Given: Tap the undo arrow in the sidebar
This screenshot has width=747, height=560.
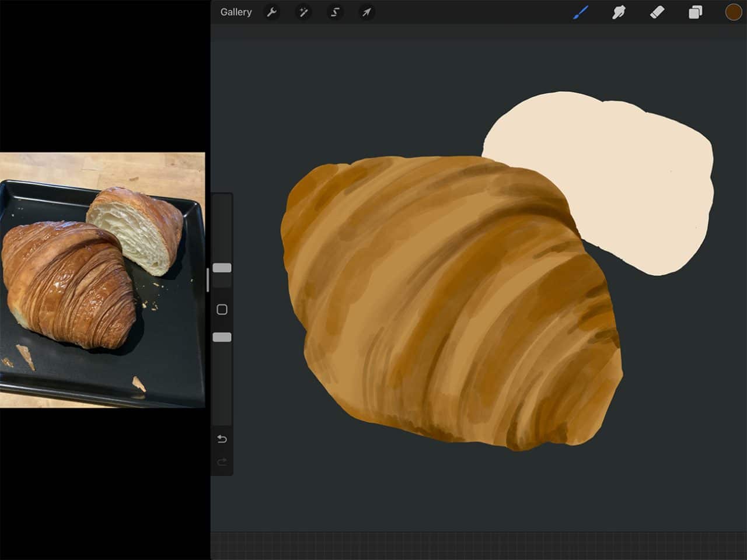Looking at the screenshot, I should [x=221, y=439].
